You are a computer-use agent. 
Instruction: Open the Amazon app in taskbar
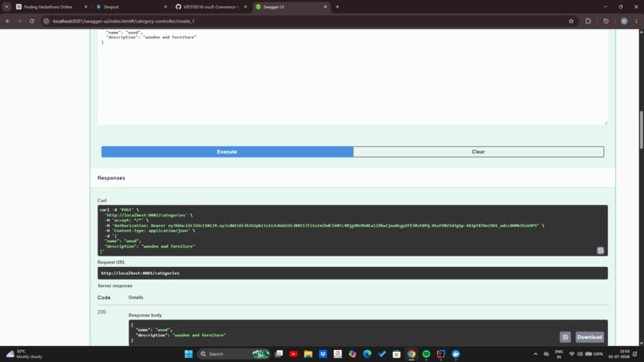coord(338,354)
